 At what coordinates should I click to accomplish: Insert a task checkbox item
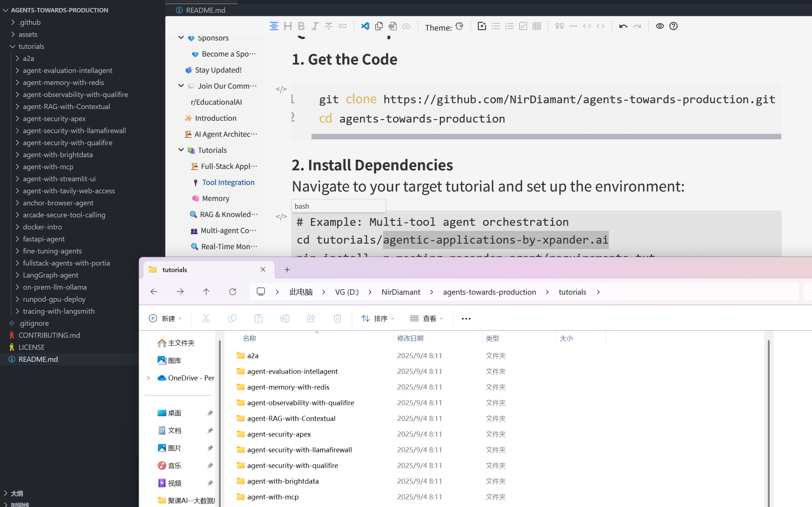(523, 26)
